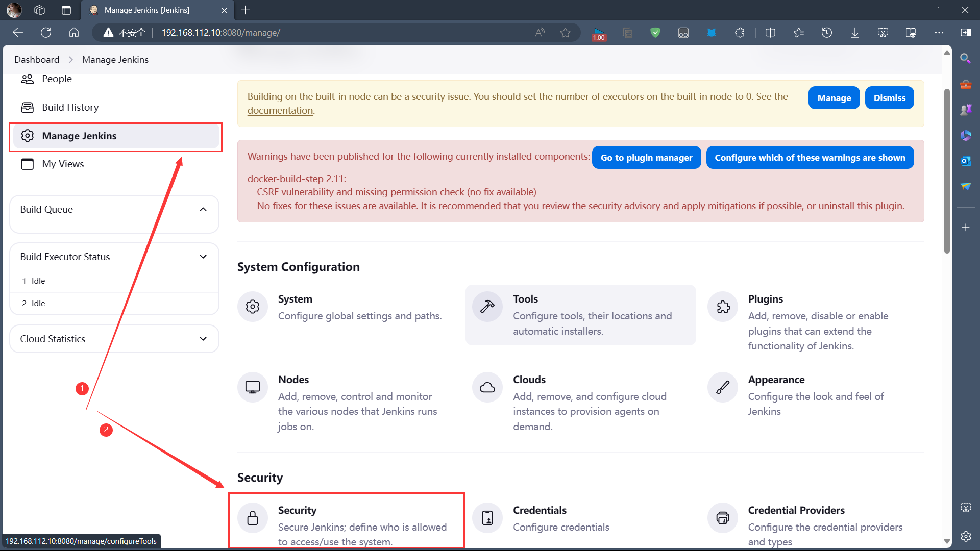Image resolution: width=980 pixels, height=551 pixels.
Task: Open the Edge sidebar search icon
Action: [x=965, y=58]
